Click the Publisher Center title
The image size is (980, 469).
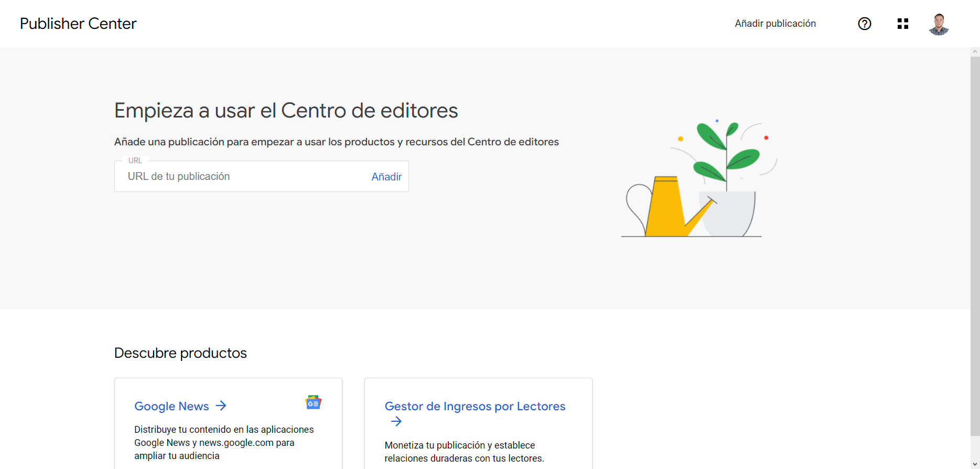[x=78, y=24]
